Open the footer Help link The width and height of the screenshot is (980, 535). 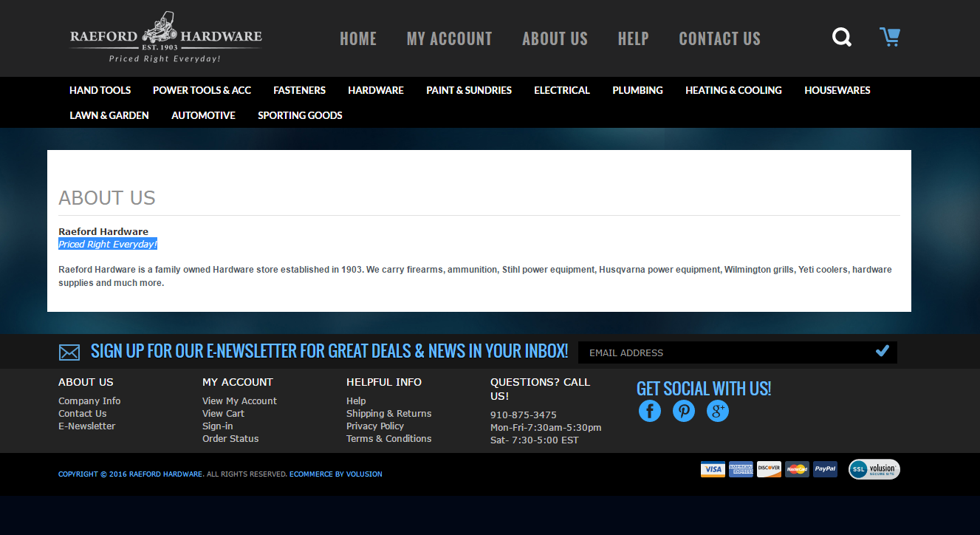coord(356,401)
